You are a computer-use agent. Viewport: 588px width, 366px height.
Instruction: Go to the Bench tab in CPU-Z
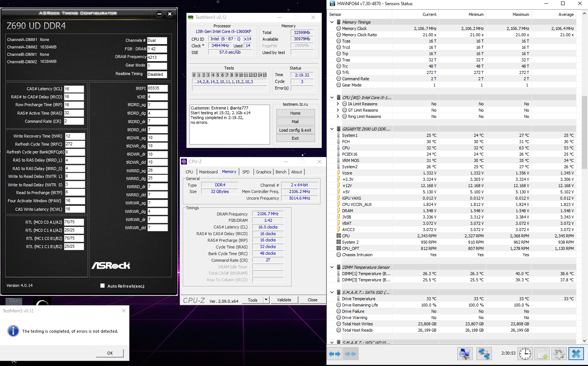281,172
